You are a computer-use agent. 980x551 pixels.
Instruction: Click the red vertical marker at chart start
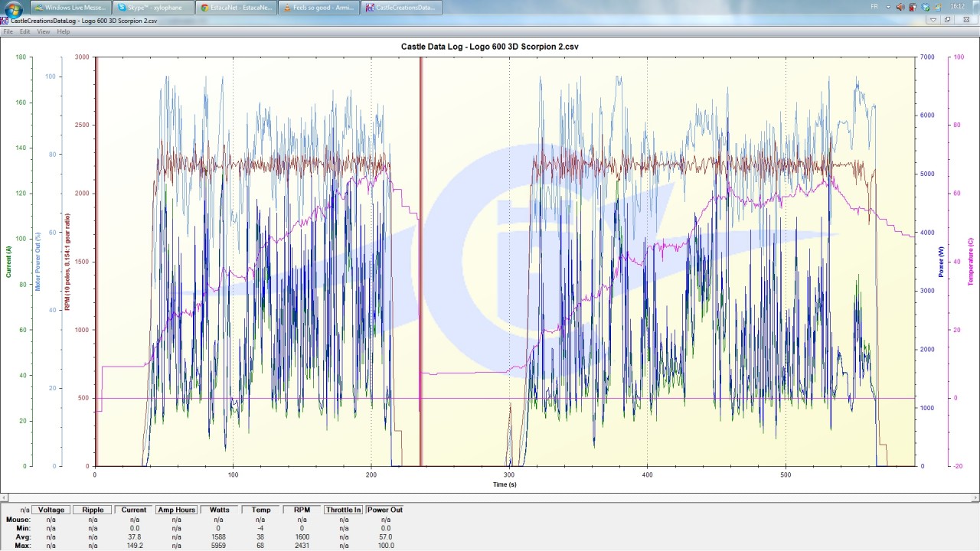click(96, 261)
